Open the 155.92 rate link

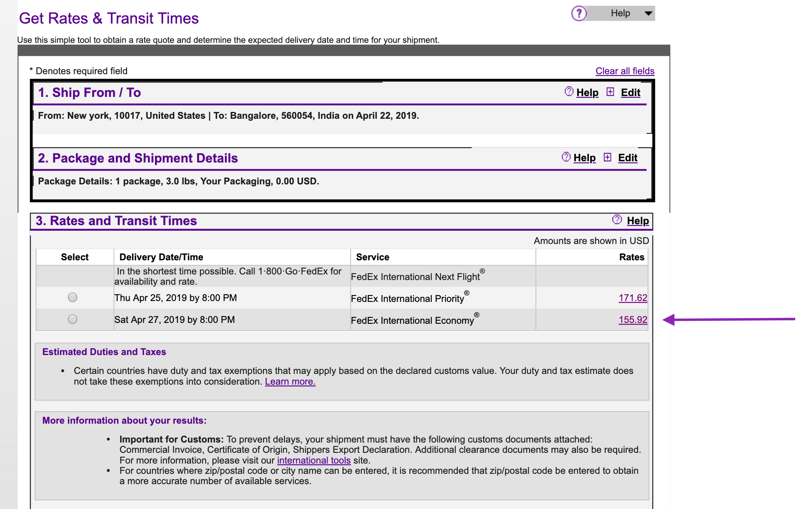(x=633, y=320)
